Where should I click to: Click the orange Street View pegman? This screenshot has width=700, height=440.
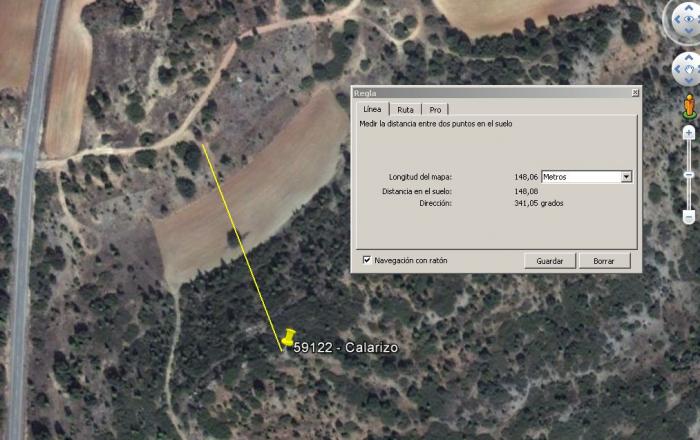(x=690, y=107)
